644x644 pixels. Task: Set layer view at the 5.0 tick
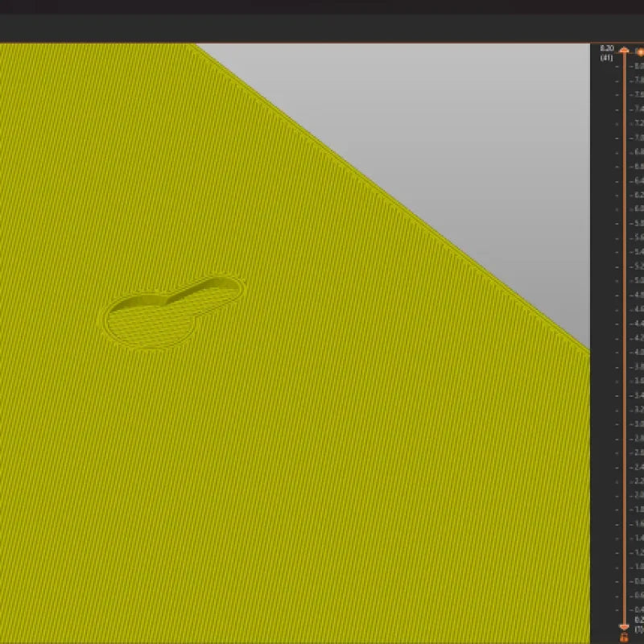(638, 280)
